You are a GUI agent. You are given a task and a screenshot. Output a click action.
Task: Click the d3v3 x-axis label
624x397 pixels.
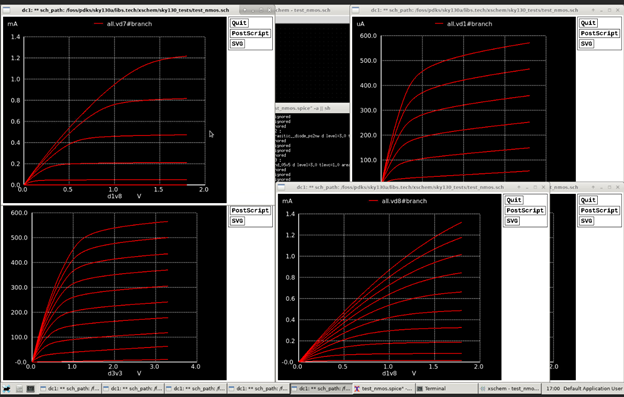click(115, 373)
